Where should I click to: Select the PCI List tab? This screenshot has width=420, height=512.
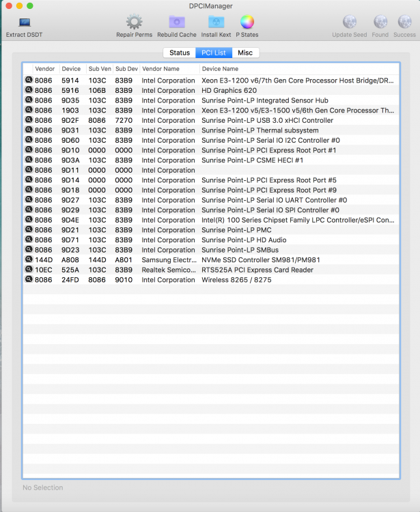point(214,53)
